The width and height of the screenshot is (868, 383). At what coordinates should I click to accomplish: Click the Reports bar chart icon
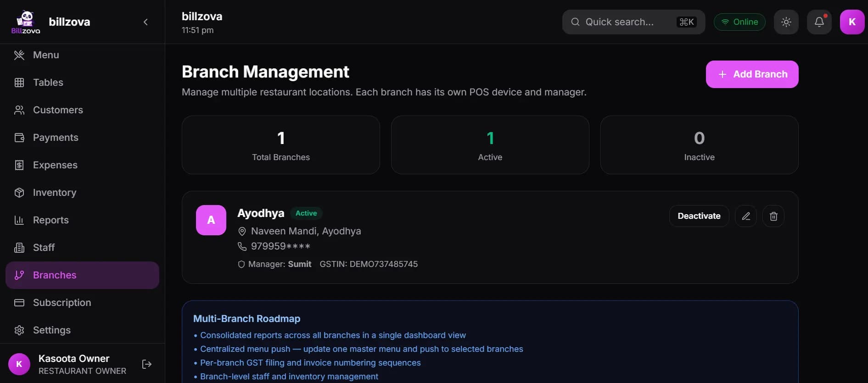point(19,220)
